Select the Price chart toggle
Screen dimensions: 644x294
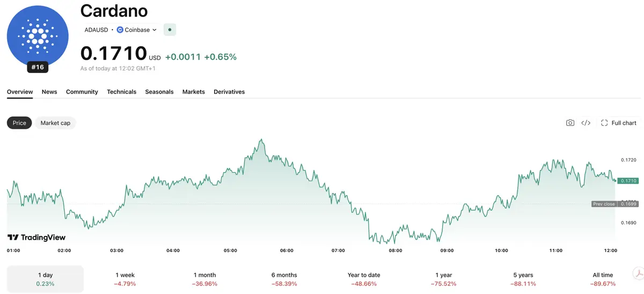[x=19, y=123]
